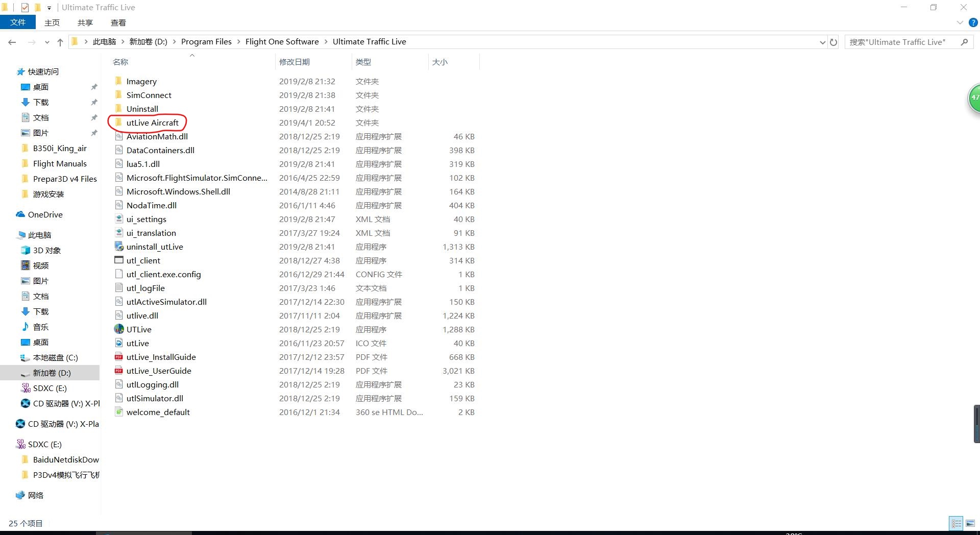The image size is (980, 535).
Task: Select the ui_translation XML file icon
Action: [119, 233]
